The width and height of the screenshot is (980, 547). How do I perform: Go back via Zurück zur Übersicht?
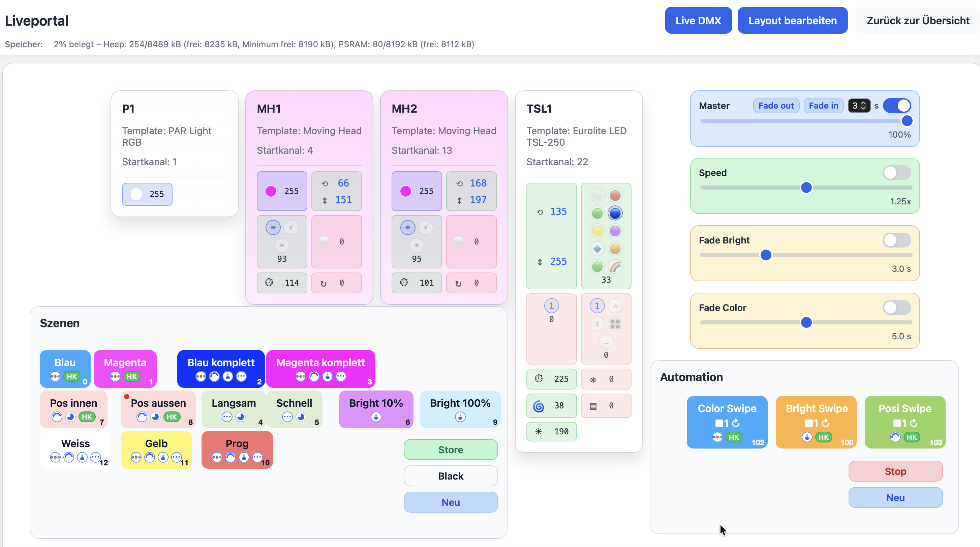point(918,20)
